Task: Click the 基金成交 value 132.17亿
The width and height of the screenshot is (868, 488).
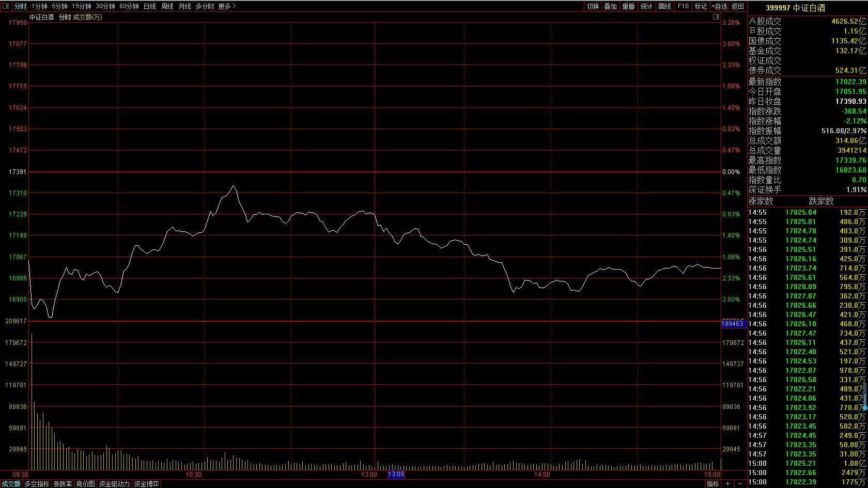Action: coord(850,51)
